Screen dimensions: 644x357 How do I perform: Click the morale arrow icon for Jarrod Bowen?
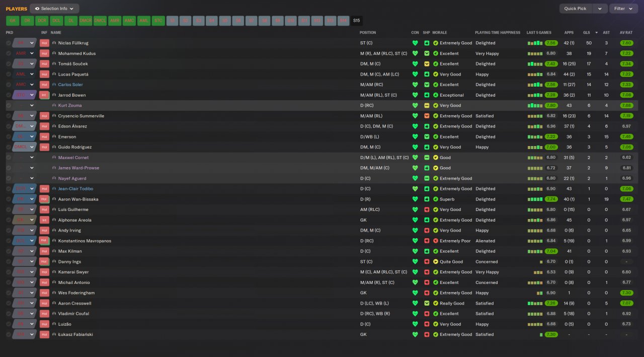(x=436, y=95)
